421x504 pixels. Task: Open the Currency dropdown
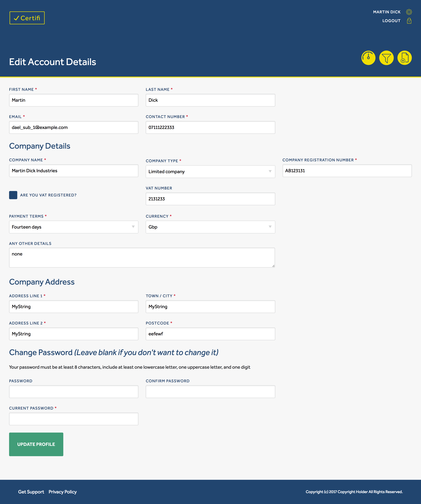tap(210, 227)
